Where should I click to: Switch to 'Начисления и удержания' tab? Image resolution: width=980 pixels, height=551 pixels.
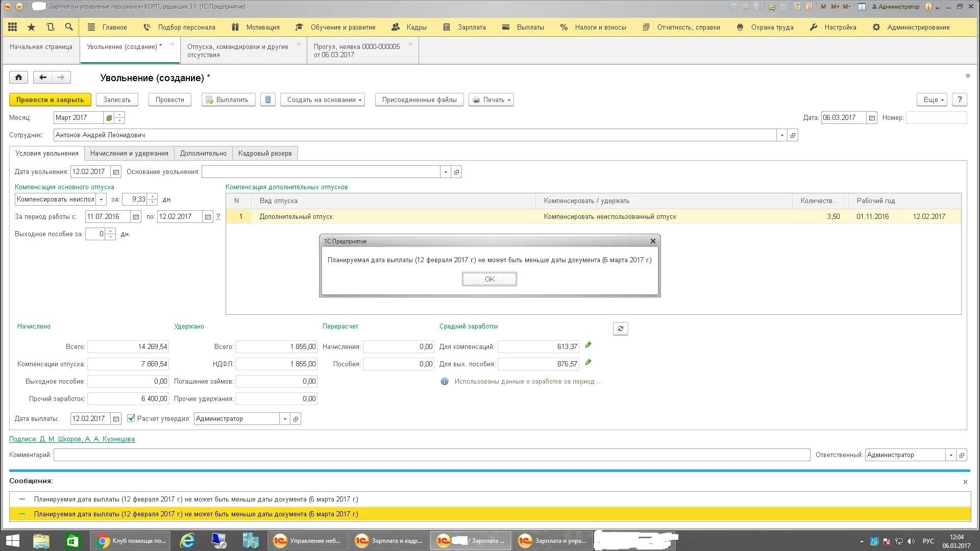tap(129, 153)
